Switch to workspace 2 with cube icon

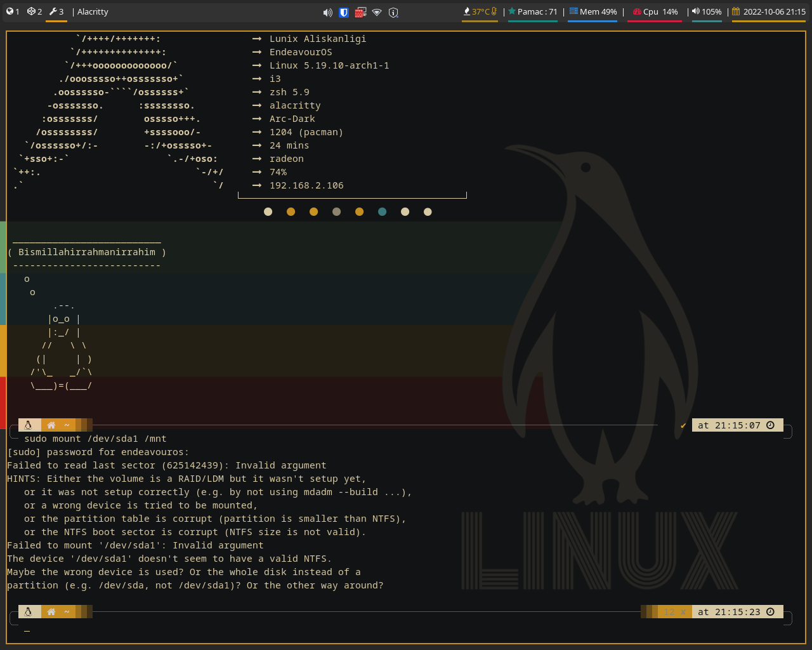point(34,11)
